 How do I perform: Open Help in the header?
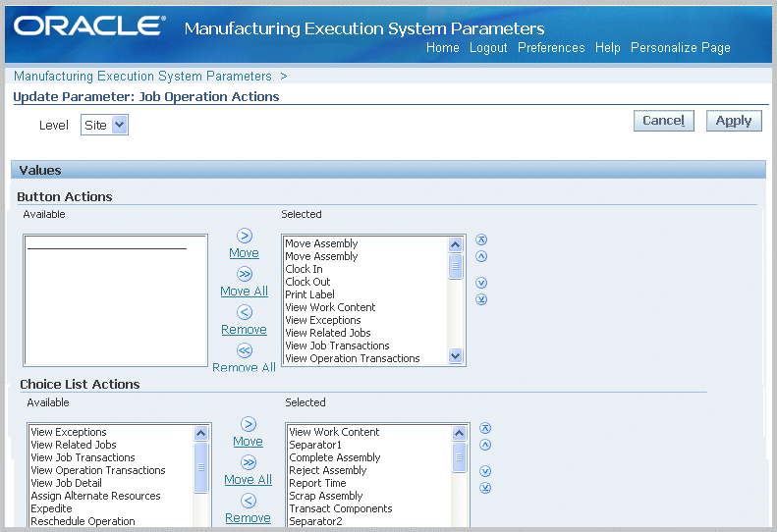[607, 47]
